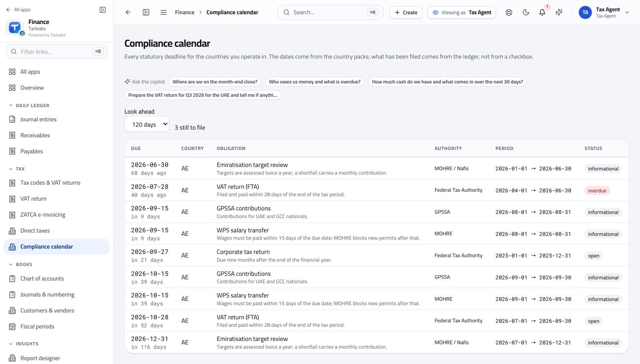Screen dimensions: 640x364
Task: Click the Journal entries icon
Action: 12,119
